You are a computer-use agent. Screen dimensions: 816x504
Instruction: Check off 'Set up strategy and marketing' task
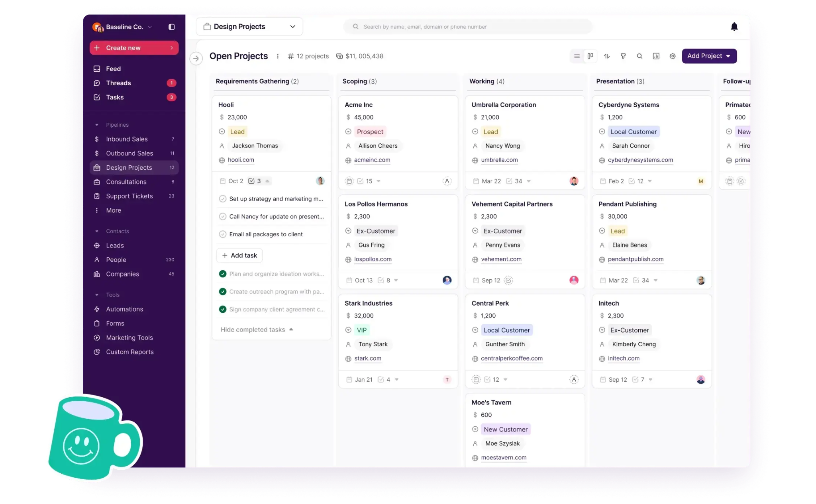point(223,199)
